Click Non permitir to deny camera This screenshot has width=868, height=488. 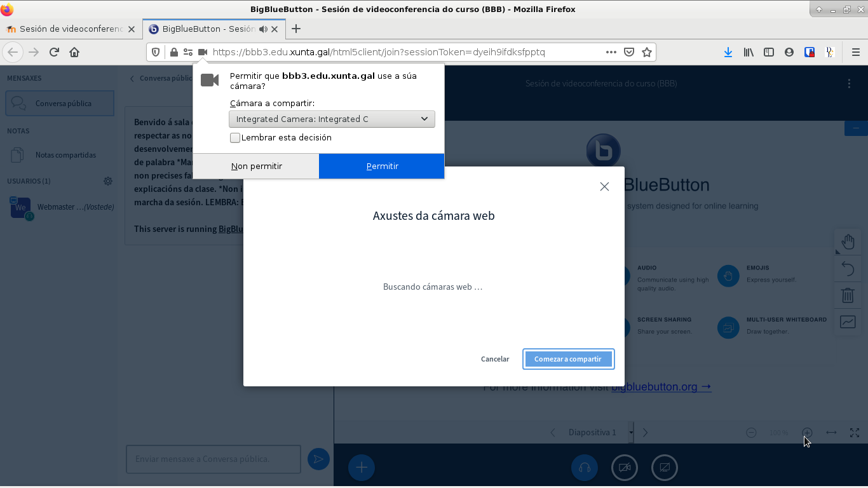256,166
